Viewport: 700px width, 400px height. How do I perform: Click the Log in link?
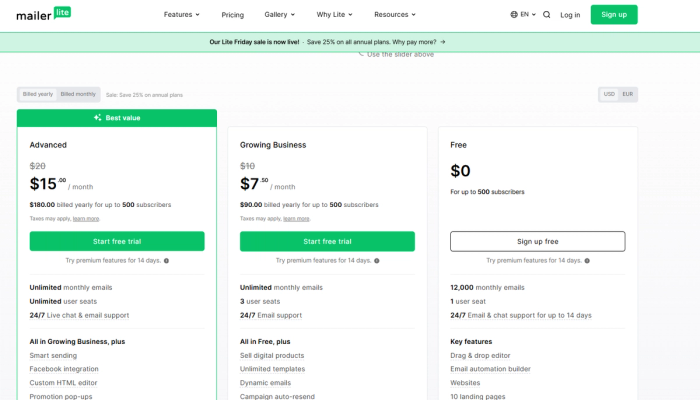[570, 15]
